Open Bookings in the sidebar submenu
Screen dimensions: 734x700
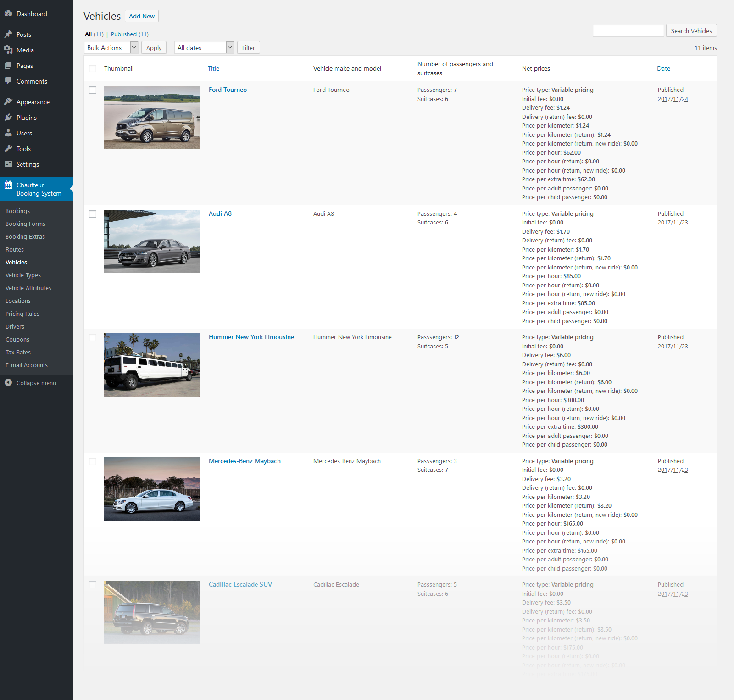pyautogui.click(x=18, y=211)
